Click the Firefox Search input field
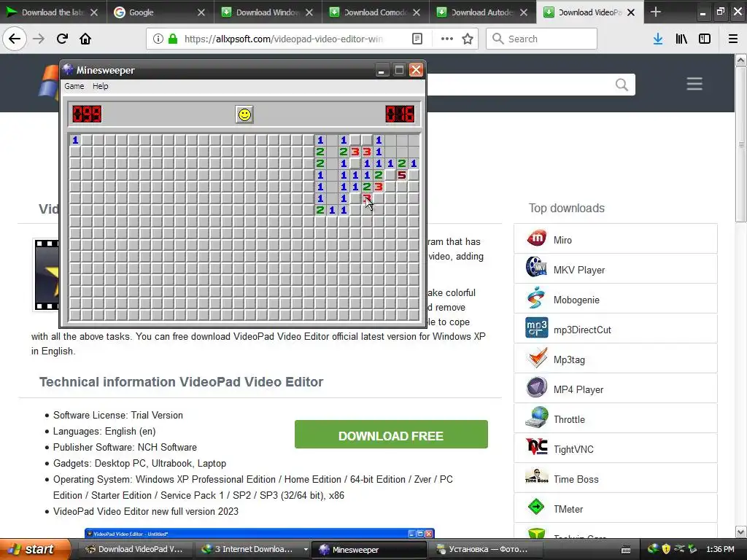 (x=541, y=39)
